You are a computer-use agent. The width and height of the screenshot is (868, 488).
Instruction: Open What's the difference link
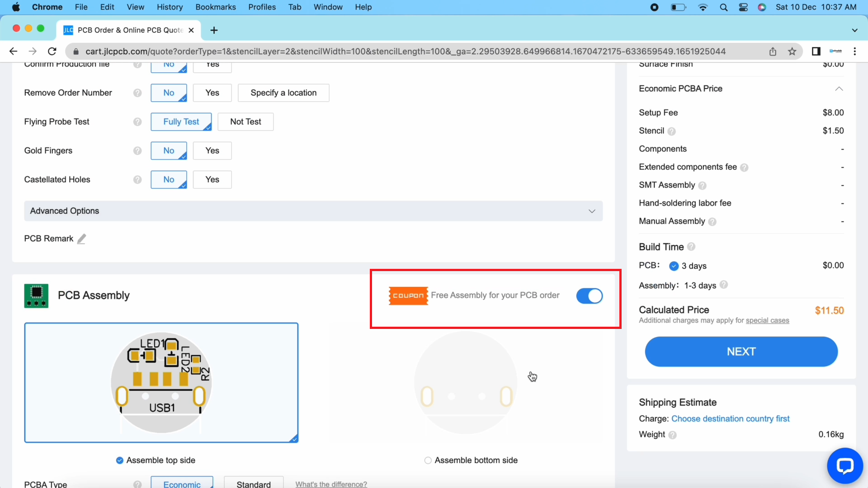[331, 484]
